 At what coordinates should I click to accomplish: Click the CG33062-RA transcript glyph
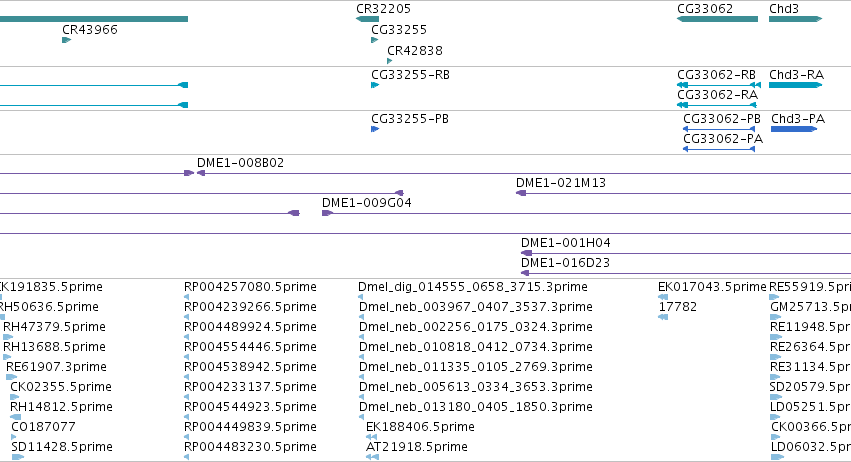pyautogui.click(x=717, y=105)
